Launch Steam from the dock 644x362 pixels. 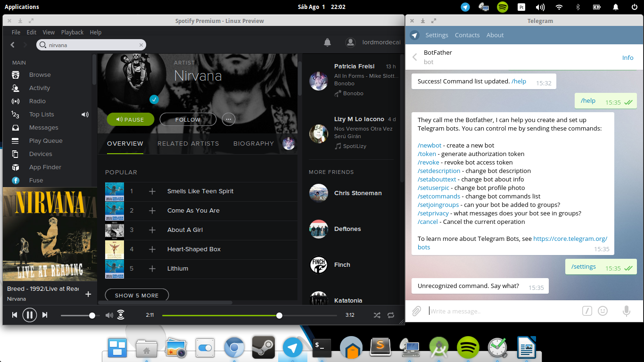(264, 348)
